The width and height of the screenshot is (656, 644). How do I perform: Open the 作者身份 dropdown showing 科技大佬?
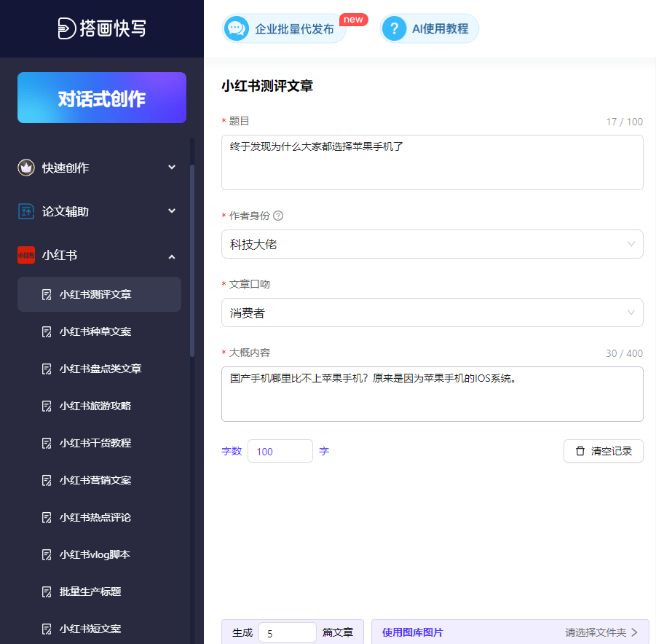pyautogui.click(x=432, y=244)
